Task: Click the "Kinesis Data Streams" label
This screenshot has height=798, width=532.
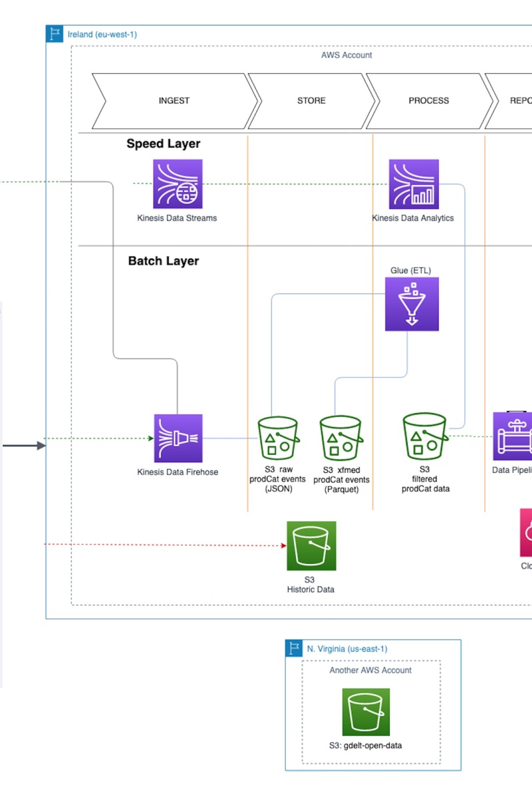Action: (x=178, y=217)
